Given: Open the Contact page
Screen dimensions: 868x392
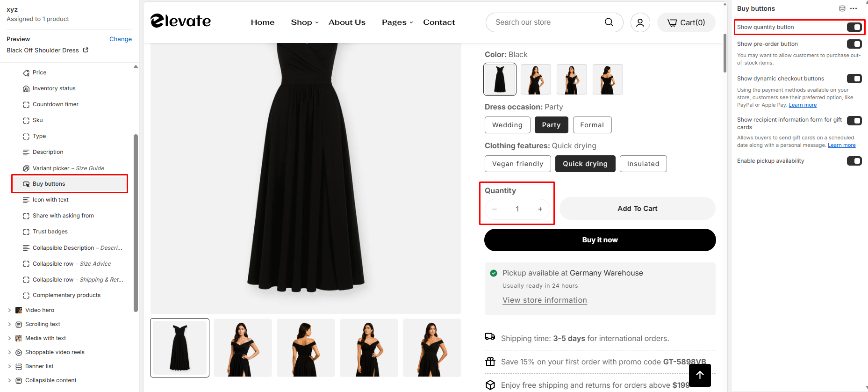Looking at the screenshot, I should (x=439, y=22).
